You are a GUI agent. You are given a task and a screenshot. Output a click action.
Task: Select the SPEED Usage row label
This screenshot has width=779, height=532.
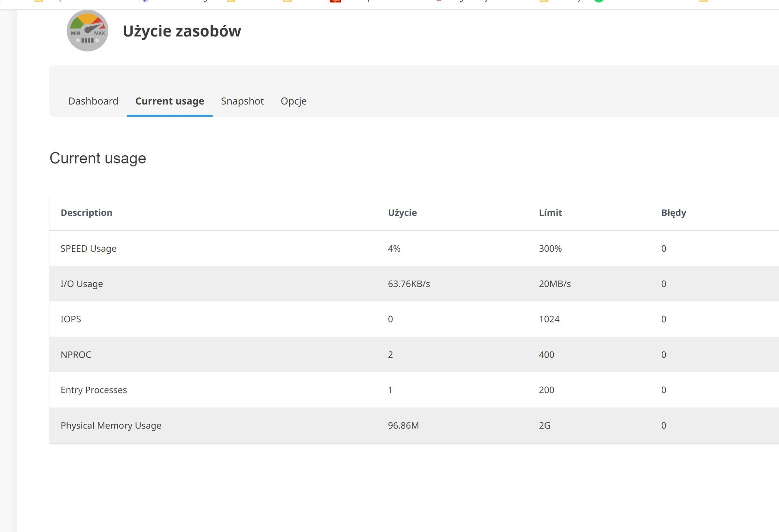[88, 249]
